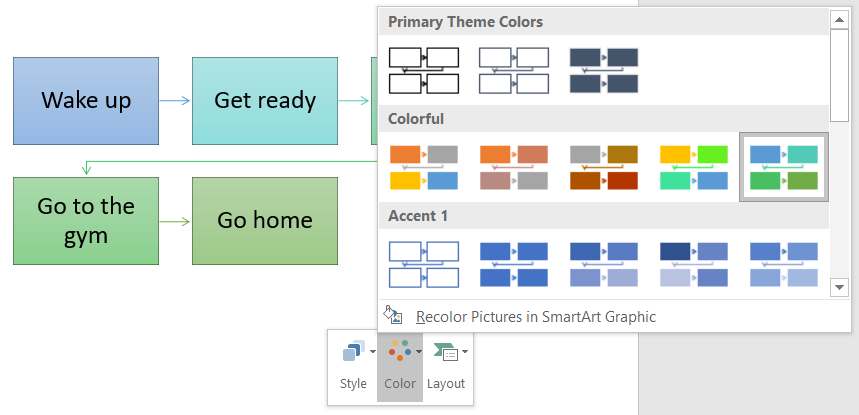Viewport: 859px width, 415px height.
Task: Open the Layout icon in mini toolbar
Action: pos(445,351)
